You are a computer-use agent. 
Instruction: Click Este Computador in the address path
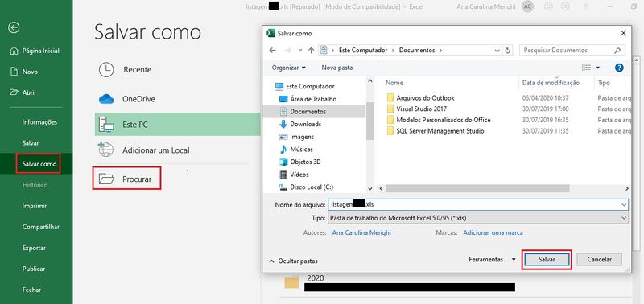coord(363,50)
